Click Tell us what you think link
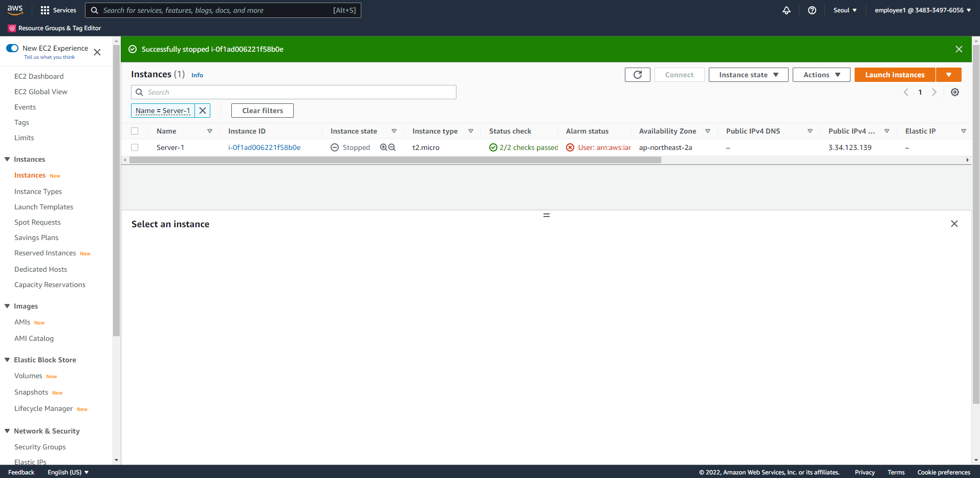Screen dimensions: 980x478 (x=49, y=57)
